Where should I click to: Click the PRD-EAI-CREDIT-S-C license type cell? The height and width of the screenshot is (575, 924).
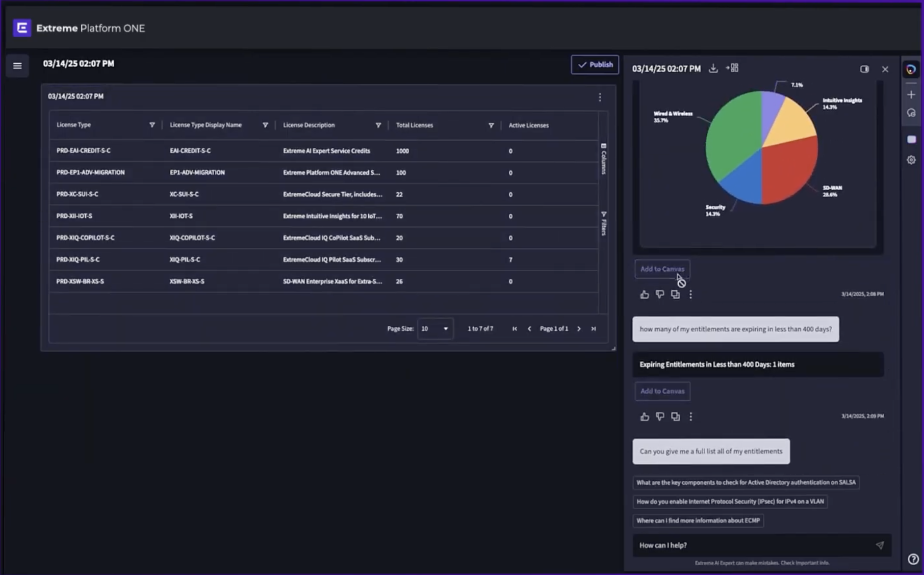[84, 151]
